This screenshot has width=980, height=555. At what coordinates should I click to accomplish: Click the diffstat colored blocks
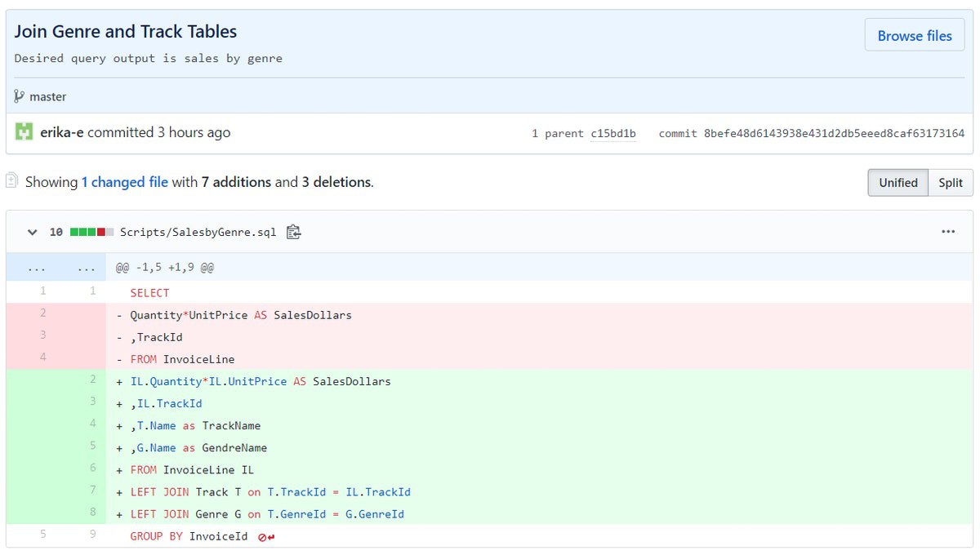(91, 232)
